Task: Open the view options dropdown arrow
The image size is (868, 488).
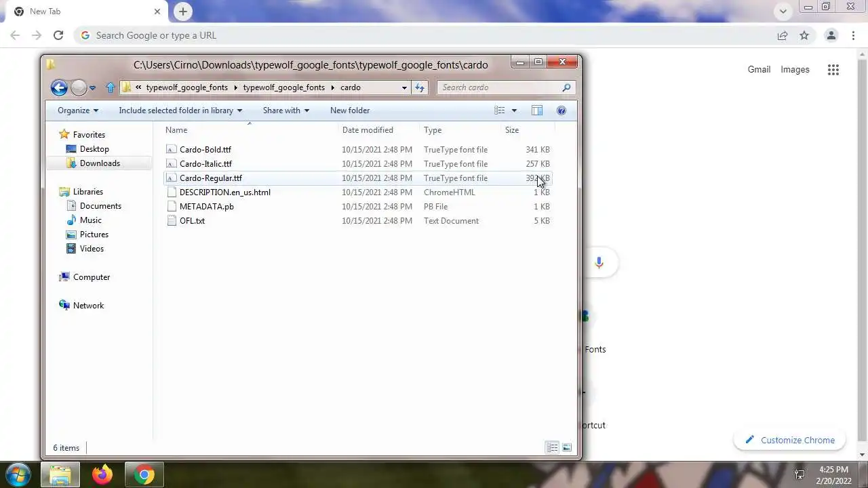Action: pos(514,110)
